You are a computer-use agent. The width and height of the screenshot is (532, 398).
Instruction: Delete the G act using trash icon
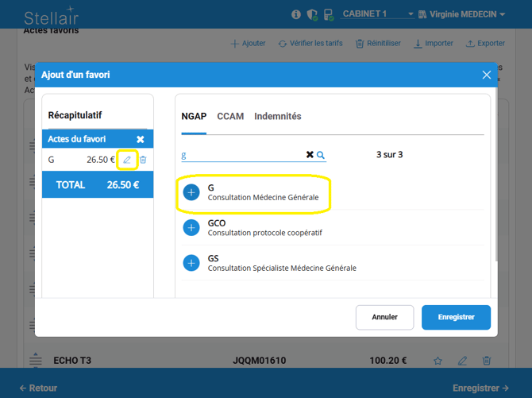143,160
